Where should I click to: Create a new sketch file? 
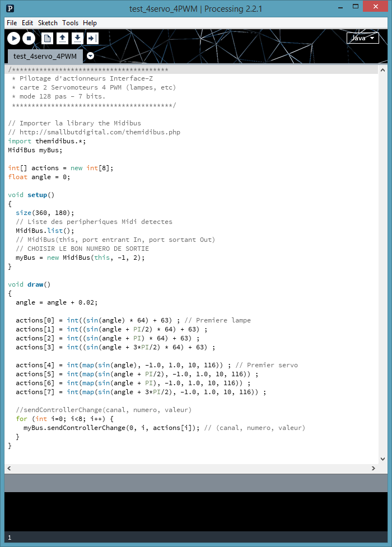[x=48, y=38]
